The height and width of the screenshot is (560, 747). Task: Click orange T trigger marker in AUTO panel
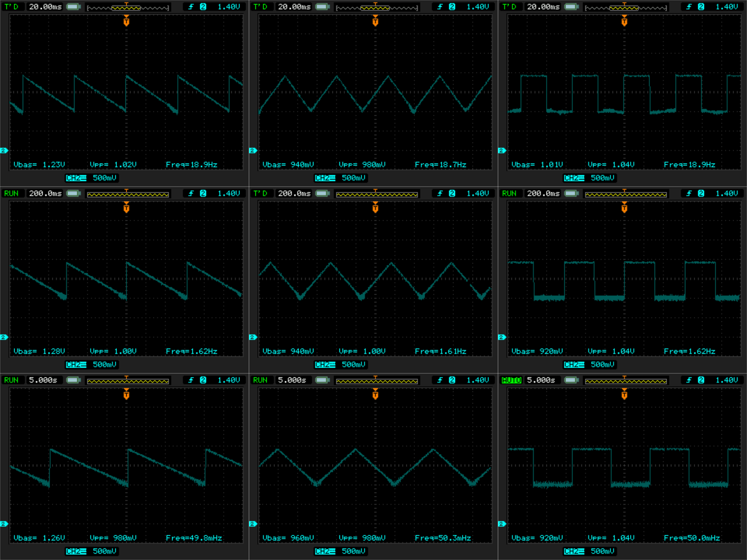pos(624,394)
